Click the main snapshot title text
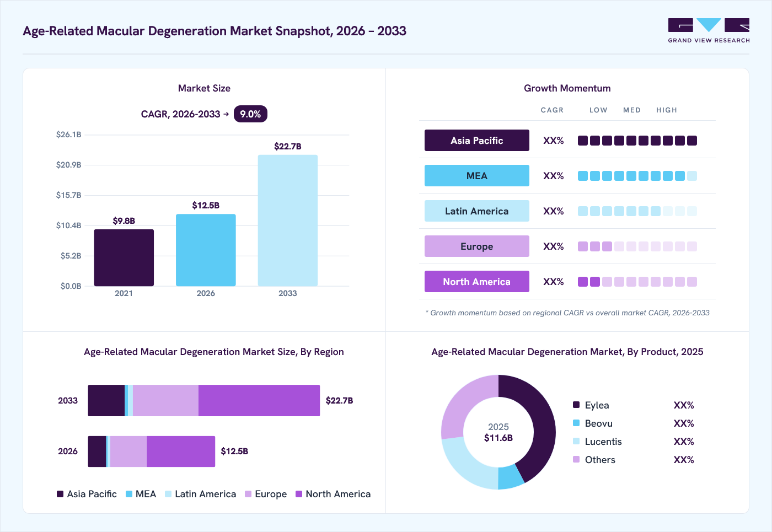This screenshot has height=532, width=772. click(215, 31)
